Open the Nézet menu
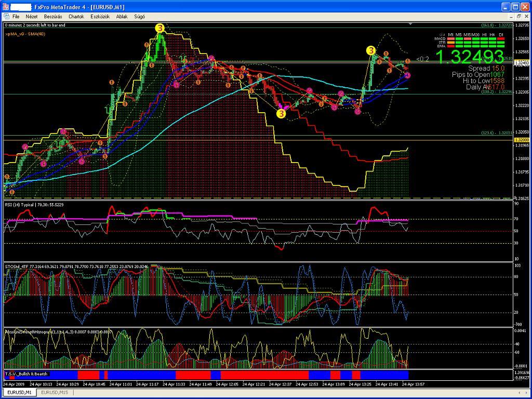 pos(32,17)
